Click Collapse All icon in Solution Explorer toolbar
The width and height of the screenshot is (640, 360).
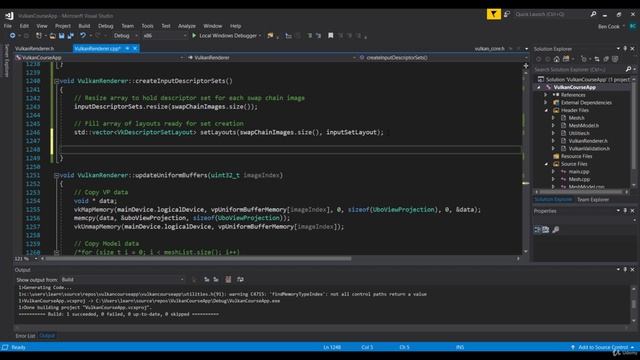[x=606, y=59]
